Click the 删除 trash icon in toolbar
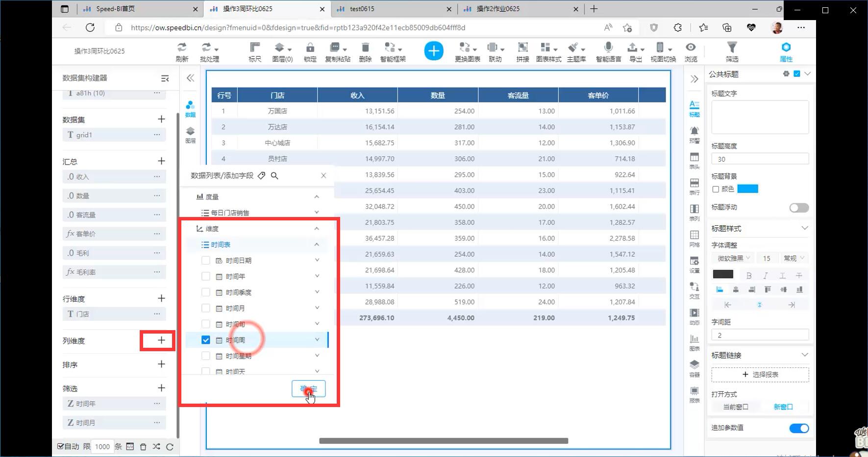Image resolution: width=868 pixels, height=457 pixels. 365,48
